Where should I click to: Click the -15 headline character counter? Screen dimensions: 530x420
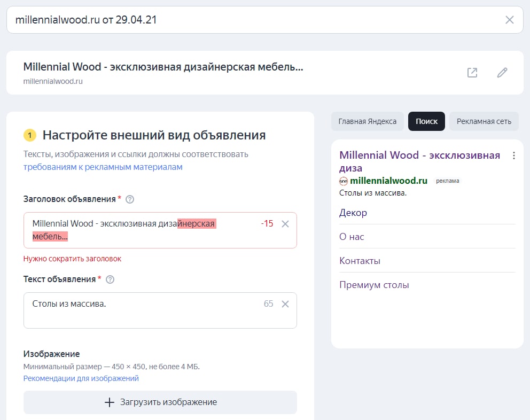pos(267,224)
